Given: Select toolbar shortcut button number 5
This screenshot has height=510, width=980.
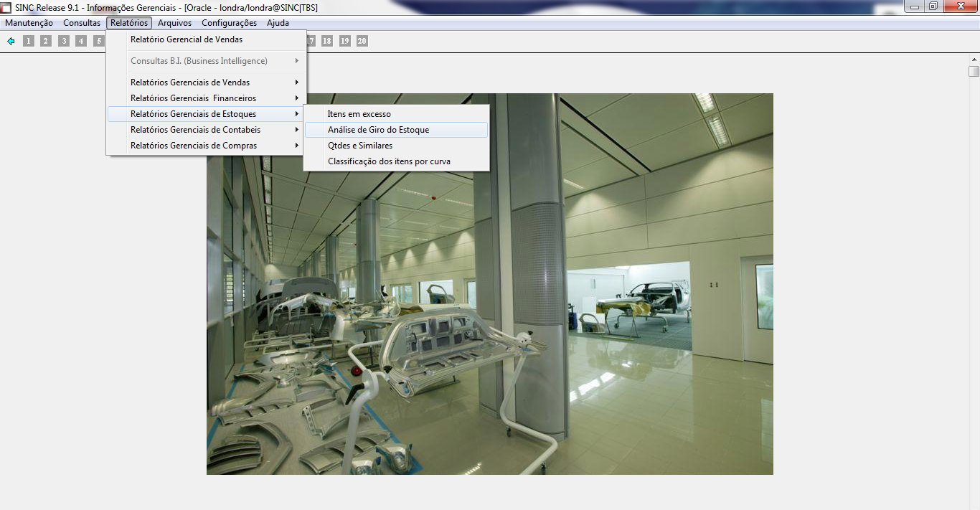Looking at the screenshot, I should 99,41.
